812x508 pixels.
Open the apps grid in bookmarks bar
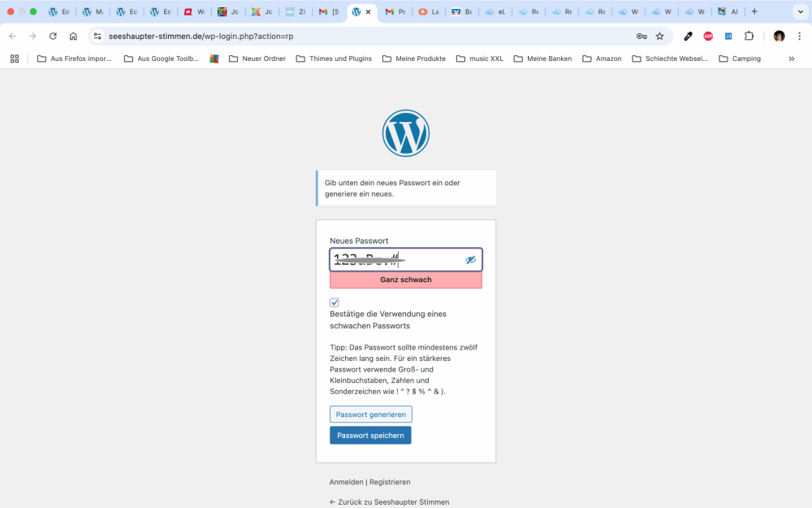(x=15, y=59)
